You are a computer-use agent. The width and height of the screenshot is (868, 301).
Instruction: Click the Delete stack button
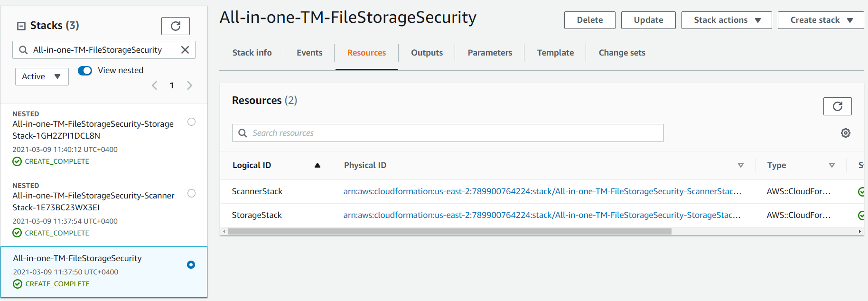(x=589, y=20)
